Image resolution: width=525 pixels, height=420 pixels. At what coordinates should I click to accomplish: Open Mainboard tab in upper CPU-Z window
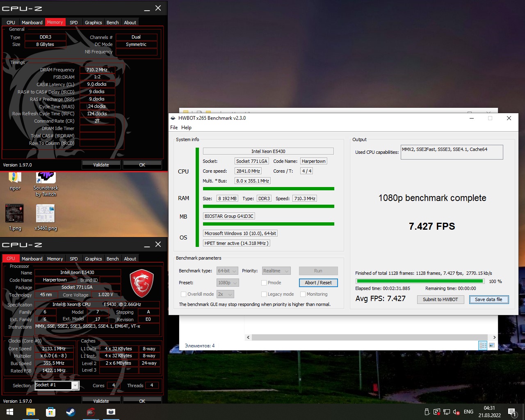click(x=32, y=23)
